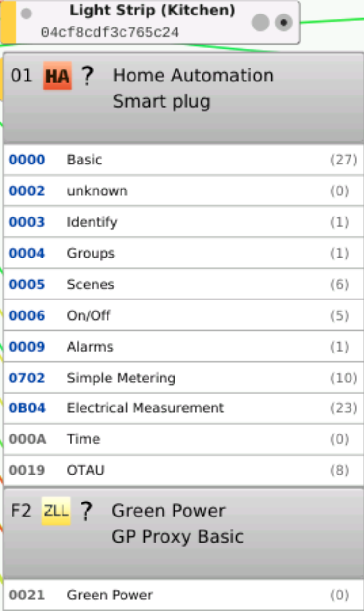Select the 0005 Scenes cluster
Screen dimensions: 364x611
click(x=183, y=284)
